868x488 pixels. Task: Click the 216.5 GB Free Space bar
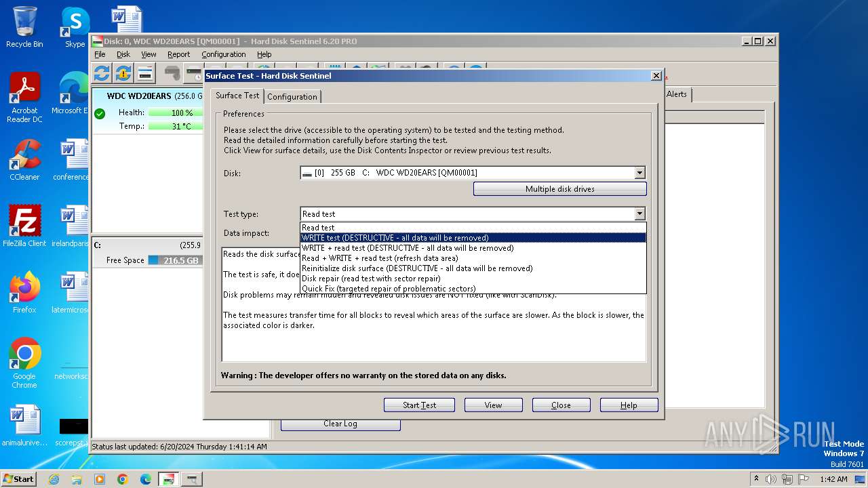(175, 260)
